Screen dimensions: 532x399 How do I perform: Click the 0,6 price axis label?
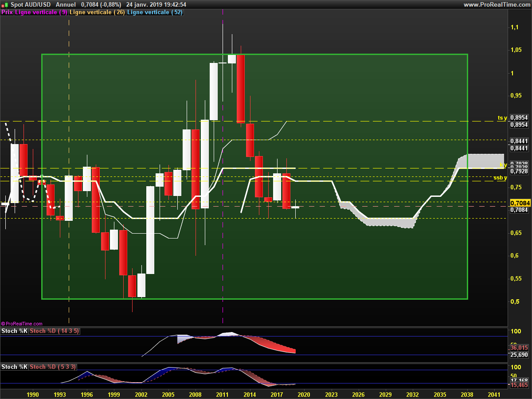coord(514,256)
